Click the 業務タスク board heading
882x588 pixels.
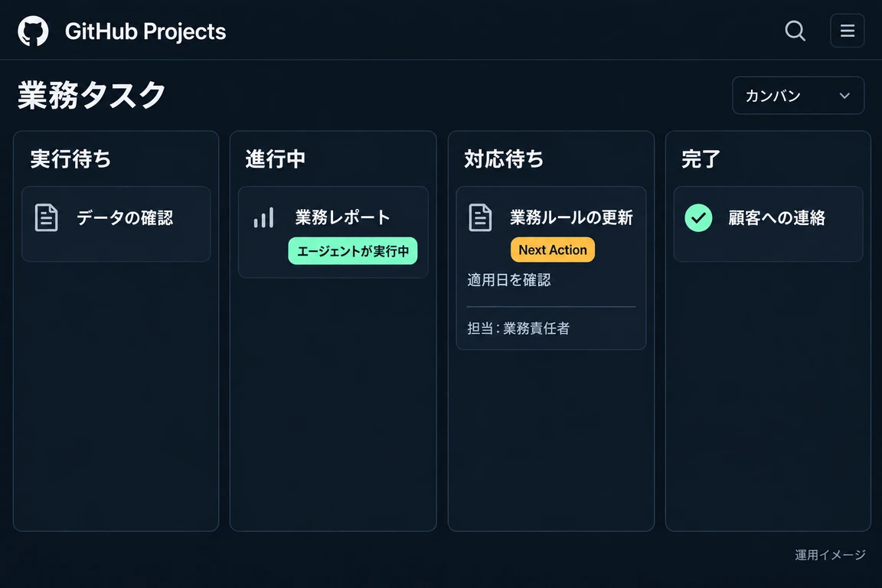tap(92, 94)
